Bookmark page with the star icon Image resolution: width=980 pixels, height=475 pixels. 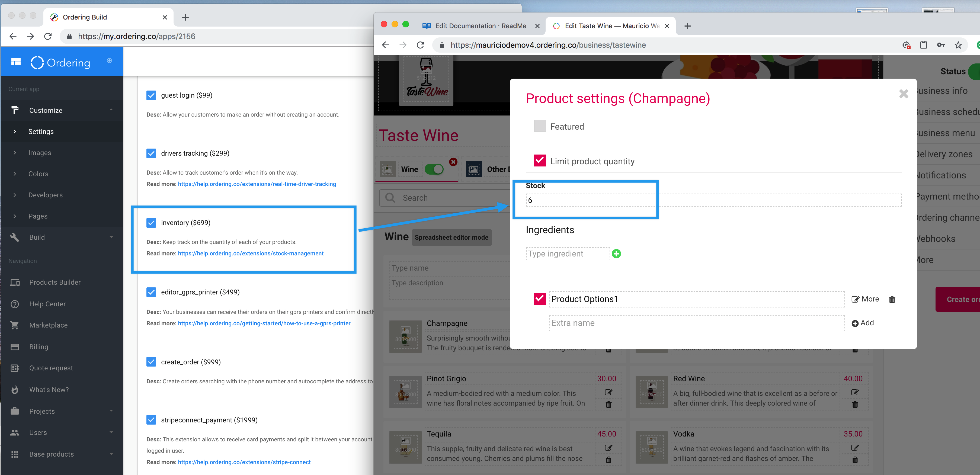[958, 45]
